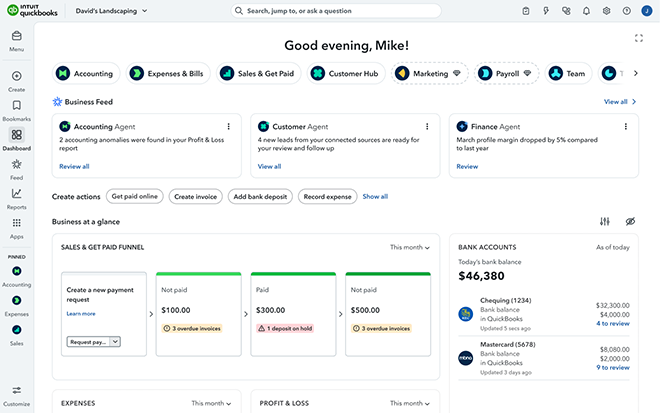
Task: Select the Customer Hub pill
Action: coord(346,74)
